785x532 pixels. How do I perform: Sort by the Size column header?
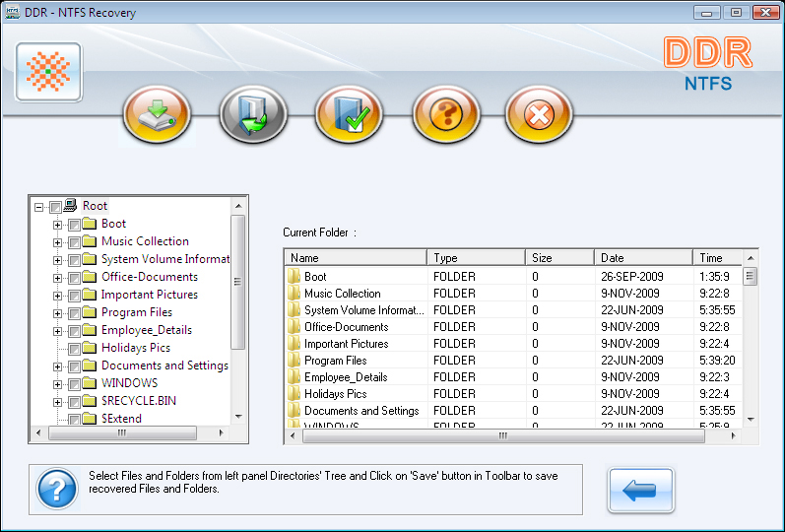[x=559, y=257]
